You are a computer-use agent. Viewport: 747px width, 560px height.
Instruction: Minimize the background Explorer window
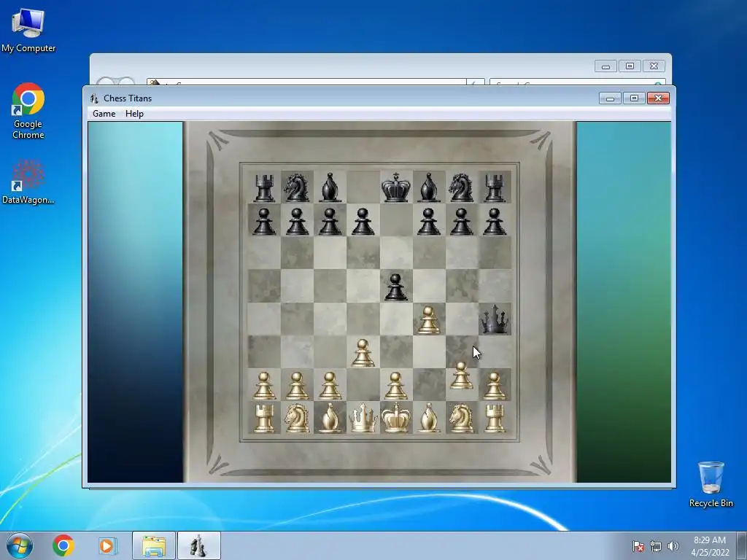[606, 66]
